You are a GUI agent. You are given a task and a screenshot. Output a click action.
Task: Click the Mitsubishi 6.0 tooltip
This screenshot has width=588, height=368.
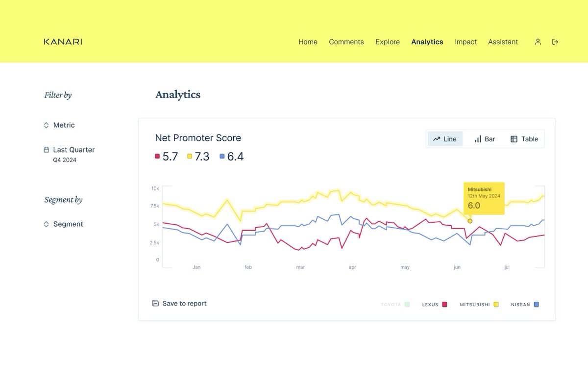click(484, 198)
